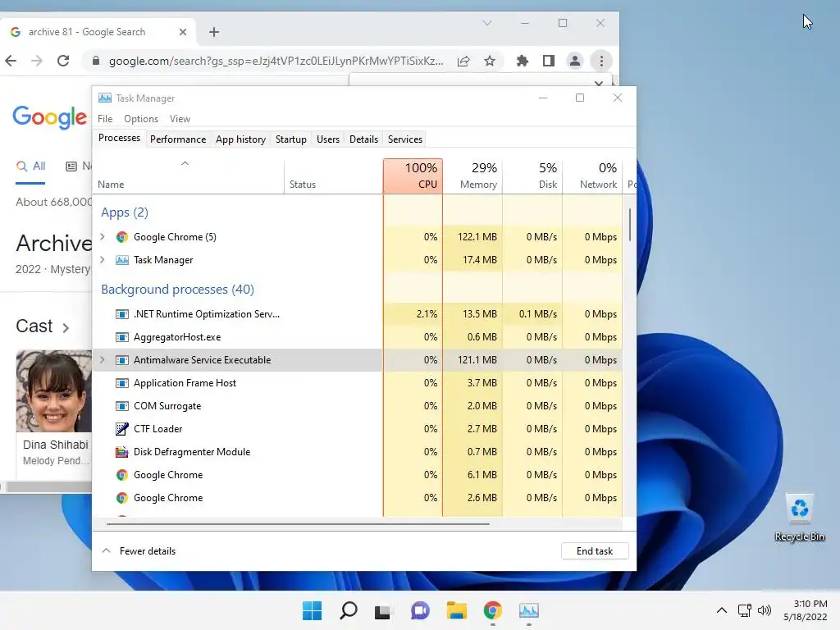
Task: Open Task View on taskbar
Action: click(x=382, y=610)
